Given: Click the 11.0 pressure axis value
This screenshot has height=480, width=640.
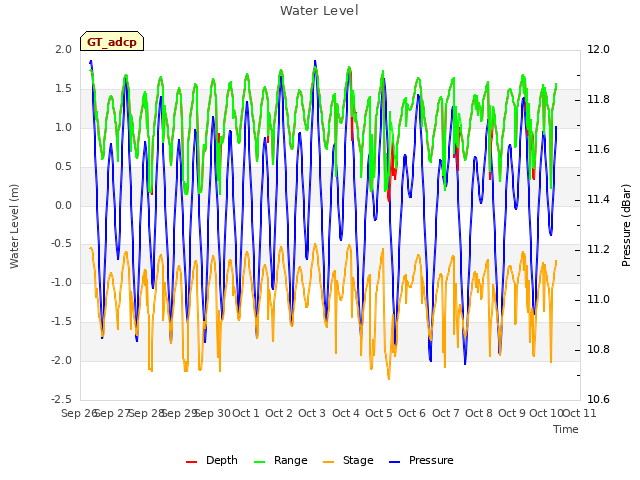Looking at the screenshot, I should tap(598, 299).
